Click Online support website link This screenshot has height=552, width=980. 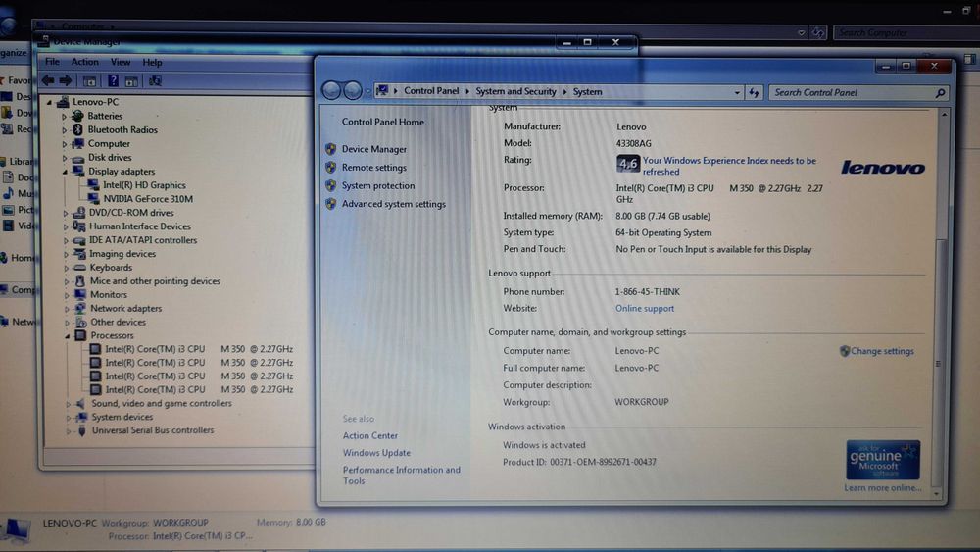[645, 308]
